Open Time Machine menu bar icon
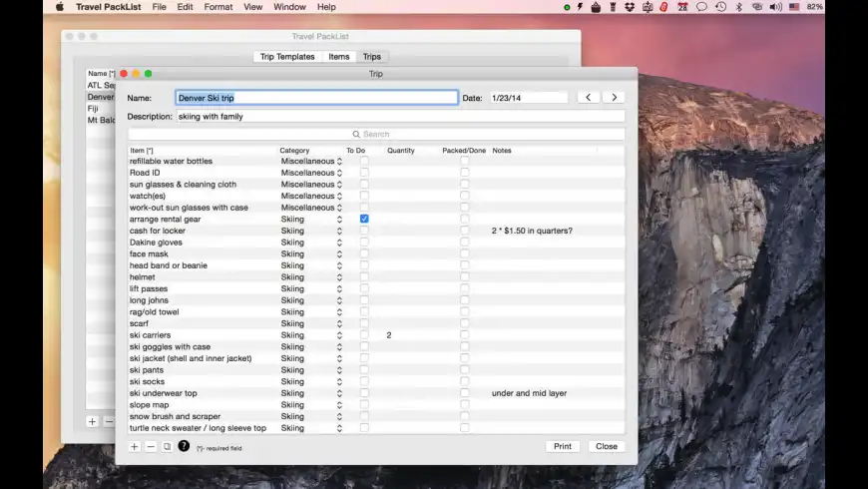This screenshot has width=868, height=489. pos(720,7)
